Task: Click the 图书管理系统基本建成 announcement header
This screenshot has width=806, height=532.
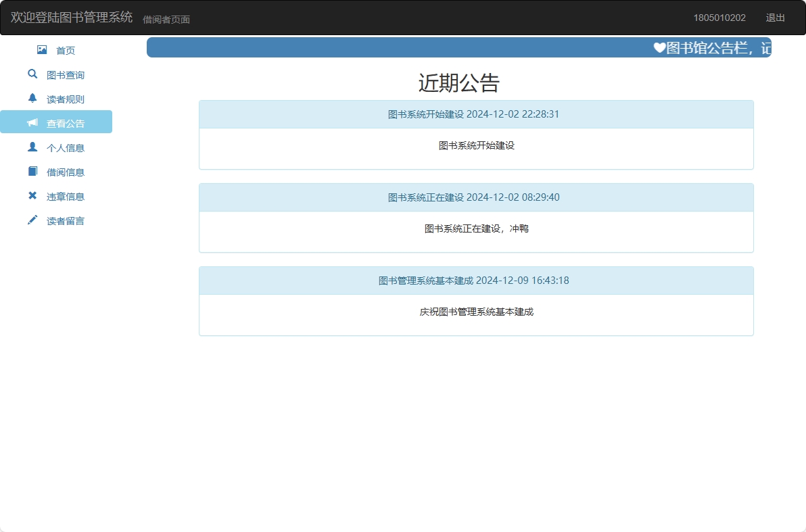Action: tap(473, 281)
